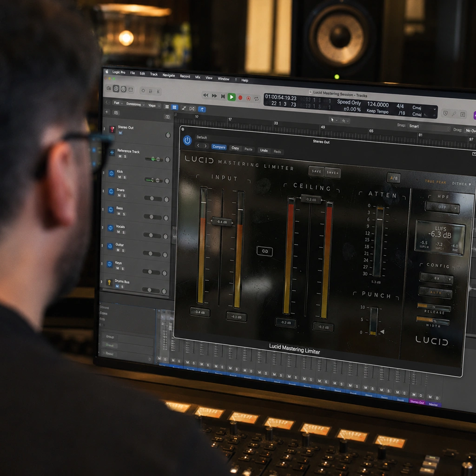476x476 pixels.
Task: Go to beginning with the transport button
Action: point(223,96)
